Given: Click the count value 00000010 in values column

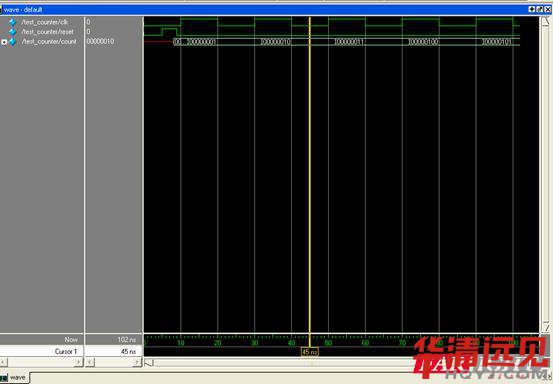Looking at the screenshot, I should (x=101, y=41).
